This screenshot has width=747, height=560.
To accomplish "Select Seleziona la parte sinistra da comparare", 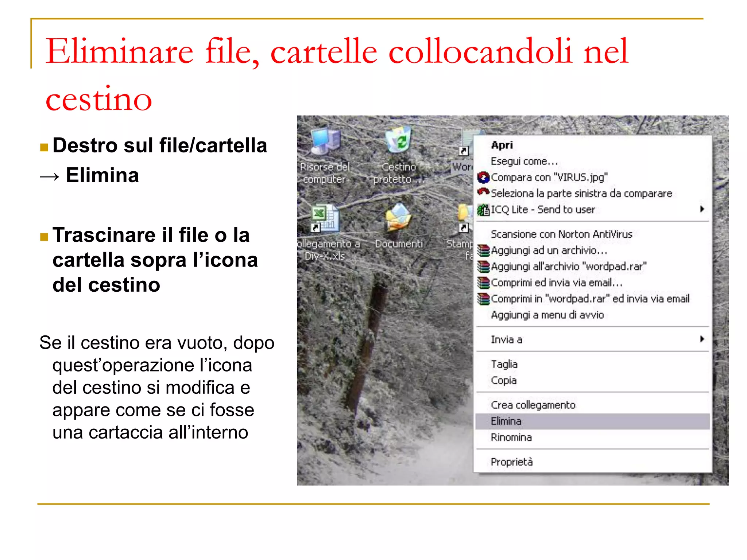I will 593,193.
